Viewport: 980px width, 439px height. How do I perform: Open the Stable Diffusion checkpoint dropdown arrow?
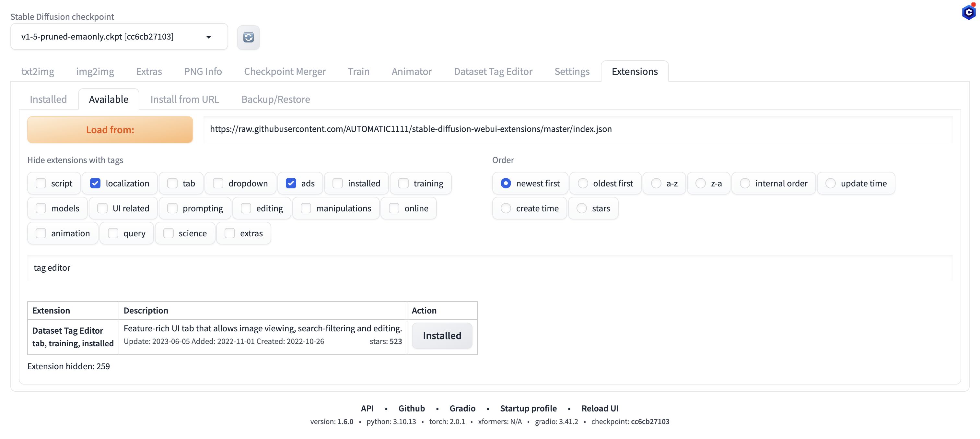(208, 37)
